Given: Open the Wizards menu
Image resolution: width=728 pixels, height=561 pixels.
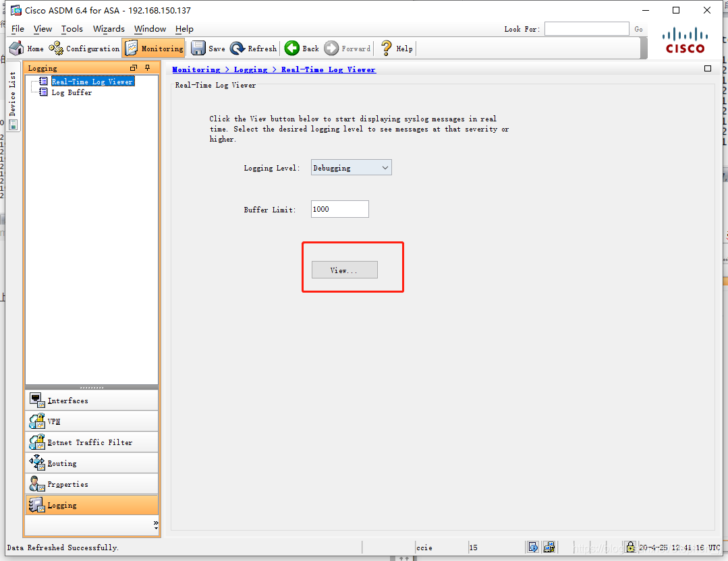Looking at the screenshot, I should [109, 29].
